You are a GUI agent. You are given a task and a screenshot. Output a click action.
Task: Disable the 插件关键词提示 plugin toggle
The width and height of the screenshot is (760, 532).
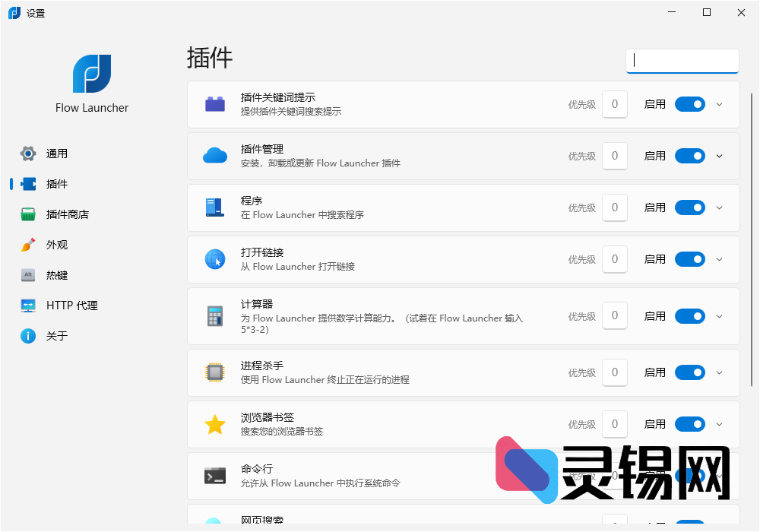pos(690,104)
